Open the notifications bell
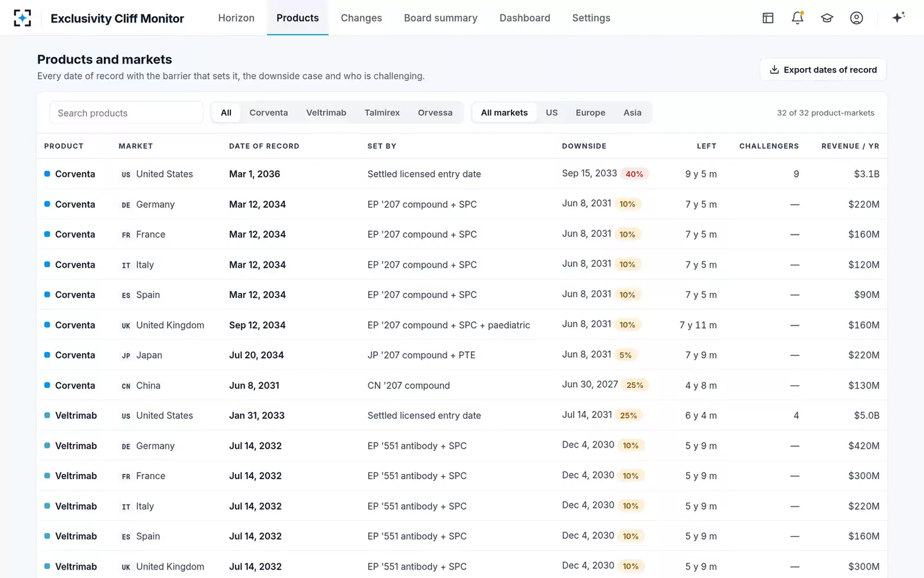The image size is (924, 578). click(x=798, y=18)
